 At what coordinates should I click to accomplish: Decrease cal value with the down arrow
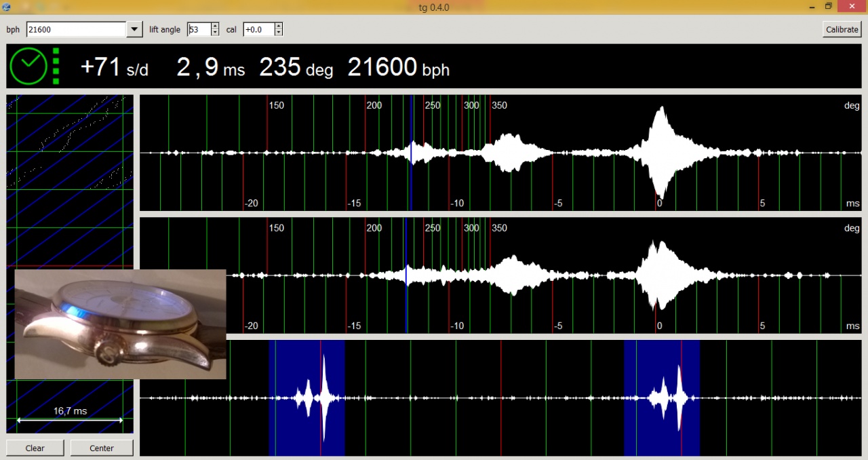pyautogui.click(x=278, y=33)
